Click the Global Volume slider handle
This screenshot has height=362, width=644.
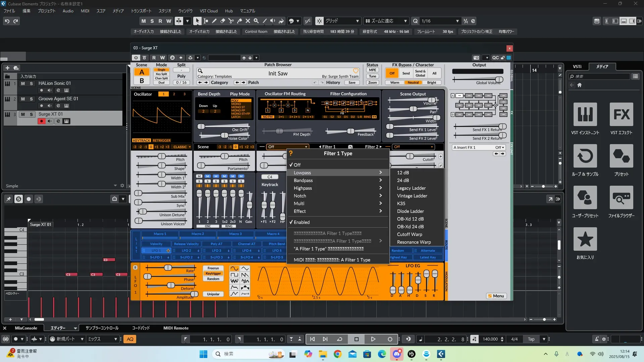click(499, 79)
